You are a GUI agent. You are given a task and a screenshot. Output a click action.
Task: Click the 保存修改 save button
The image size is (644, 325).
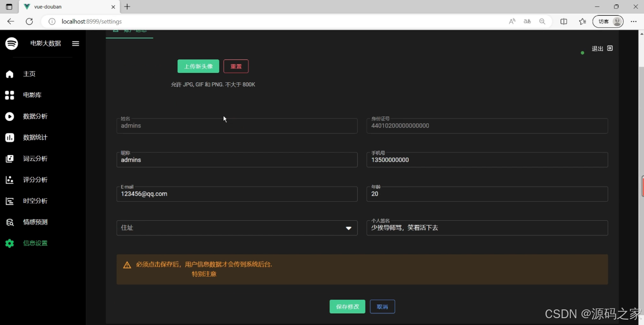tap(347, 306)
